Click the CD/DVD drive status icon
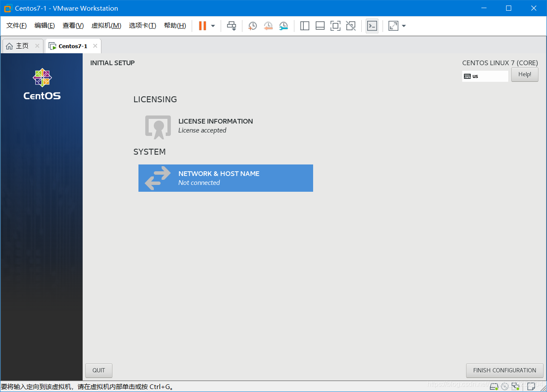Viewport: 547px width, 392px height. point(505,386)
